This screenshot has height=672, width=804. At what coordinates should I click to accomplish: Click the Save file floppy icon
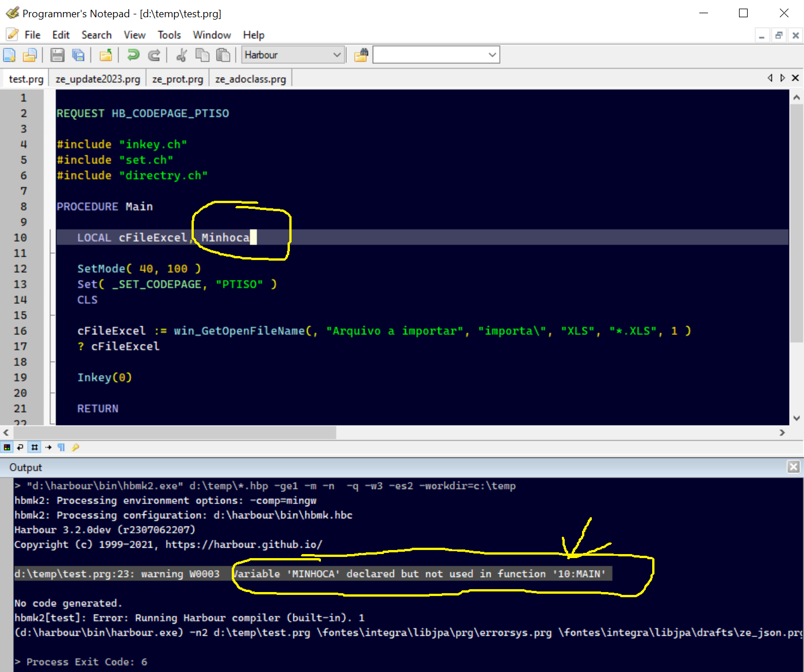coord(57,55)
